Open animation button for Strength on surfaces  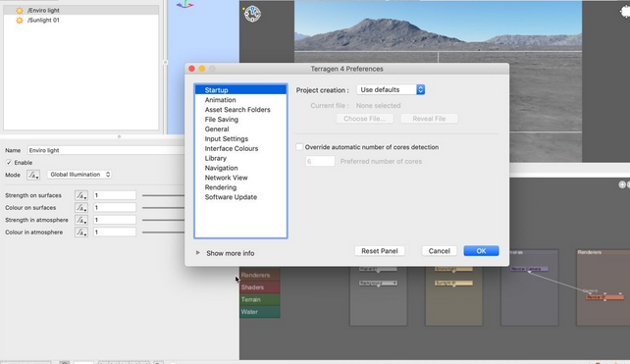pyautogui.click(x=81, y=195)
